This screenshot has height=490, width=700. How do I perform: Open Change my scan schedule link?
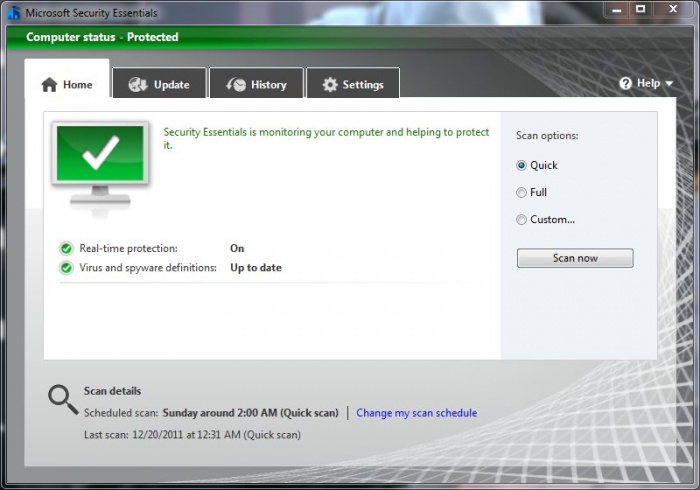click(417, 413)
